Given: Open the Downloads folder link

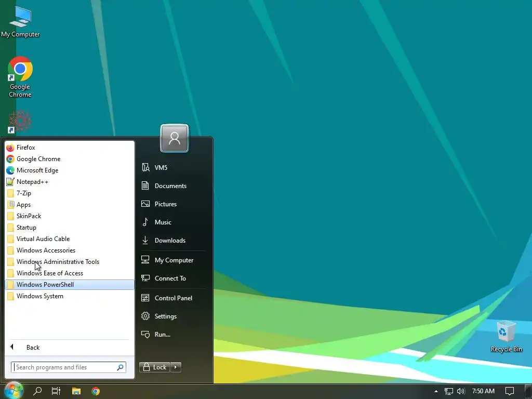Looking at the screenshot, I should point(173,240).
